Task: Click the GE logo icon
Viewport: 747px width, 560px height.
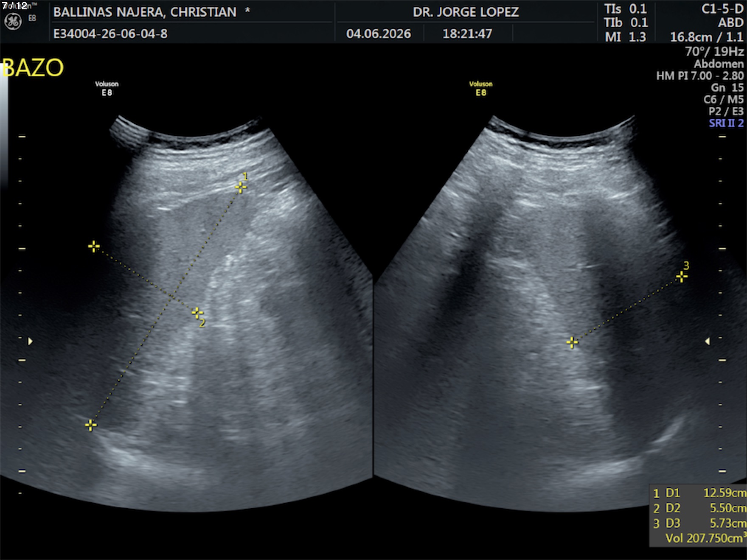Action: click(x=13, y=22)
